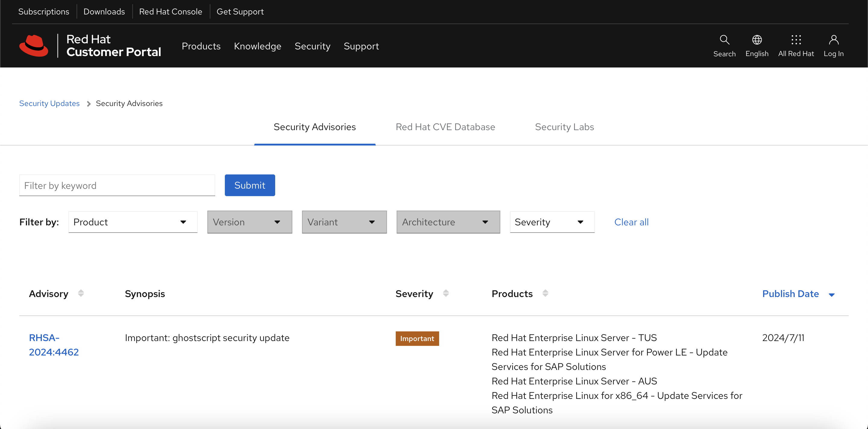The width and height of the screenshot is (868, 429).
Task: Click Red Hat Enterprise Linux Server - TUS
Action: click(574, 338)
